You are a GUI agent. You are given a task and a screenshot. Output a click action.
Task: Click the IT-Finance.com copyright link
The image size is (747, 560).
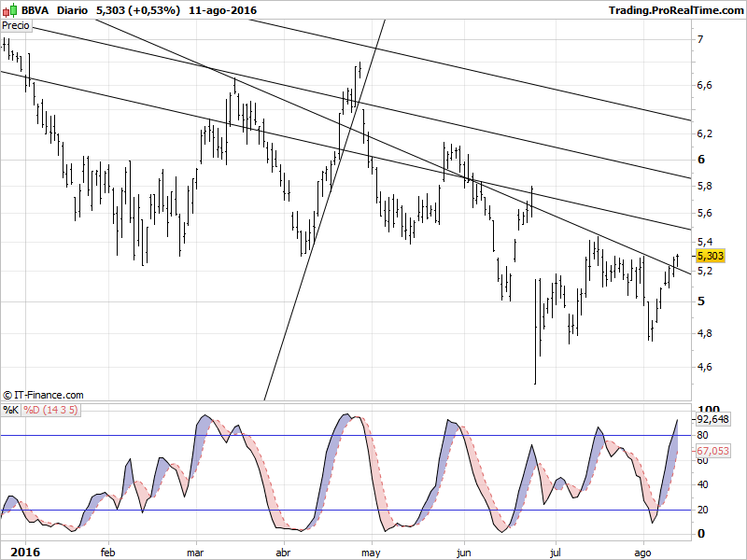[x=44, y=396]
